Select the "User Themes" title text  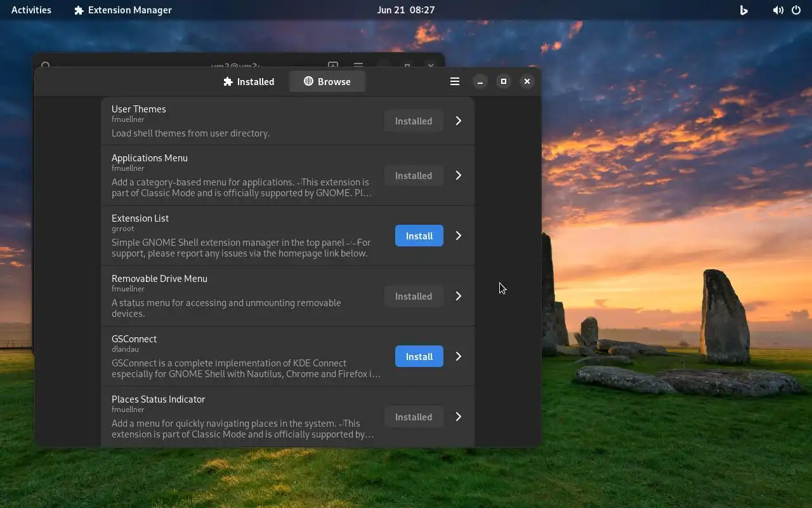(139, 109)
